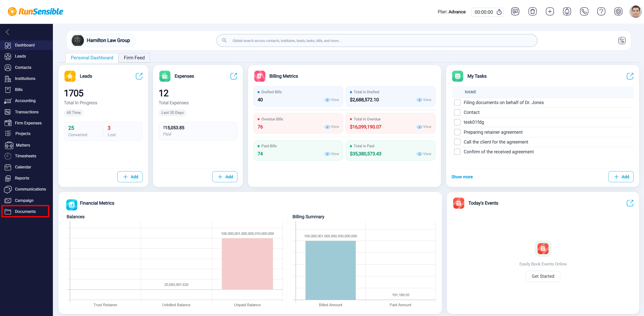Check the Preparing retainer agreement task

(457, 132)
